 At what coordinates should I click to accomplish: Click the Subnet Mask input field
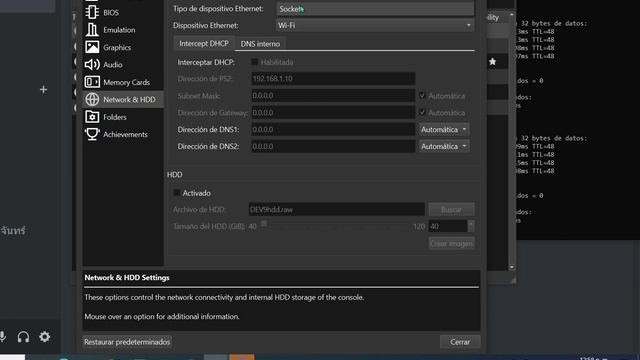tap(333, 96)
